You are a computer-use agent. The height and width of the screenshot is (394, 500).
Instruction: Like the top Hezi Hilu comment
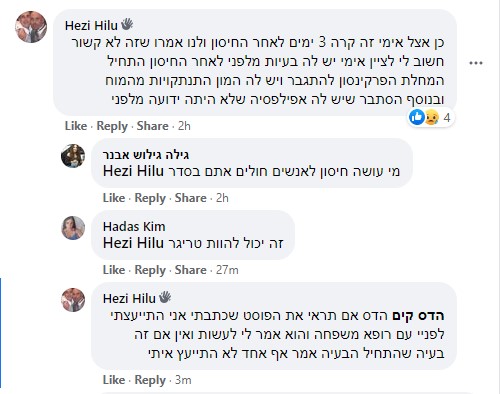coord(76,126)
